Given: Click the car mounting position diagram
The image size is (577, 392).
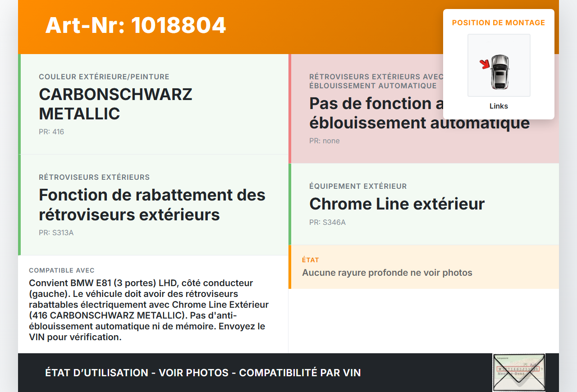Looking at the screenshot, I should [499, 65].
